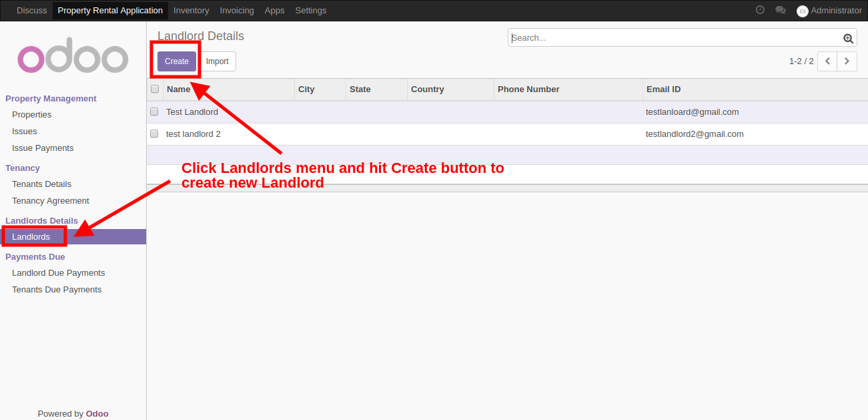Image resolution: width=868 pixels, height=420 pixels.
Task: Sort list by Email ID column
Action: click(x=663, y=89)
